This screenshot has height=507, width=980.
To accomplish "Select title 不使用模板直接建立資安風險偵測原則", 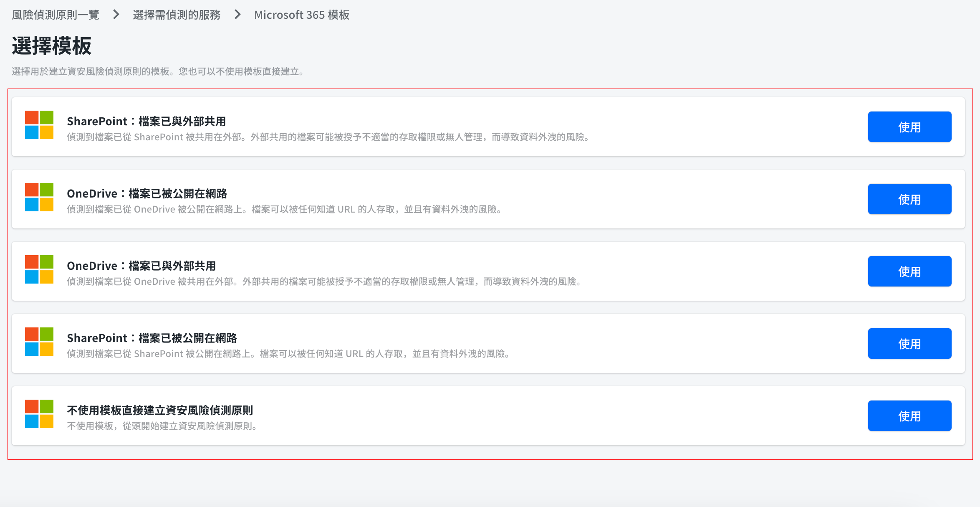I will (160, 410).
